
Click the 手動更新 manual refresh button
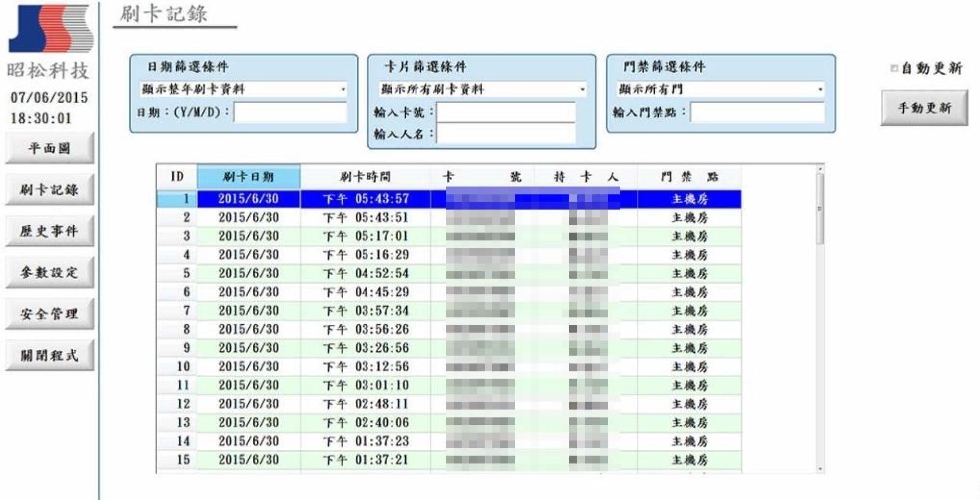[924, 108]
